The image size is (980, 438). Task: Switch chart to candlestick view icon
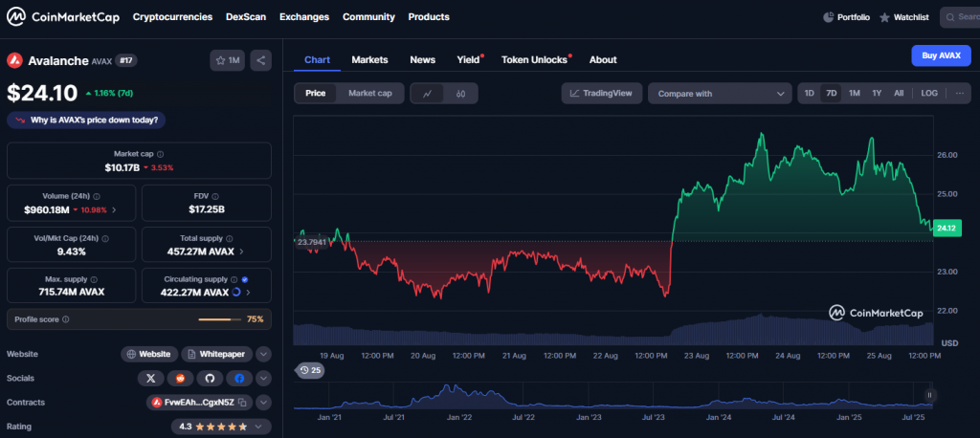(461, 94)
